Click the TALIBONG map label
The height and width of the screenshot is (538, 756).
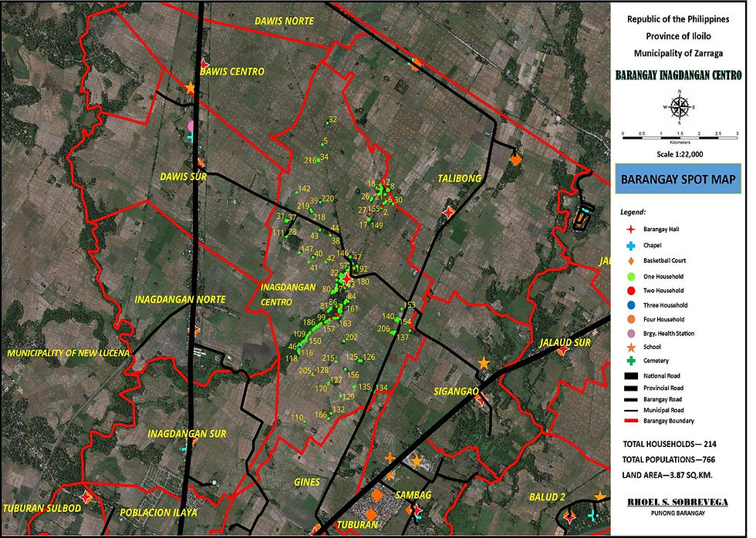pyautogui.click(x=460, y=179)
